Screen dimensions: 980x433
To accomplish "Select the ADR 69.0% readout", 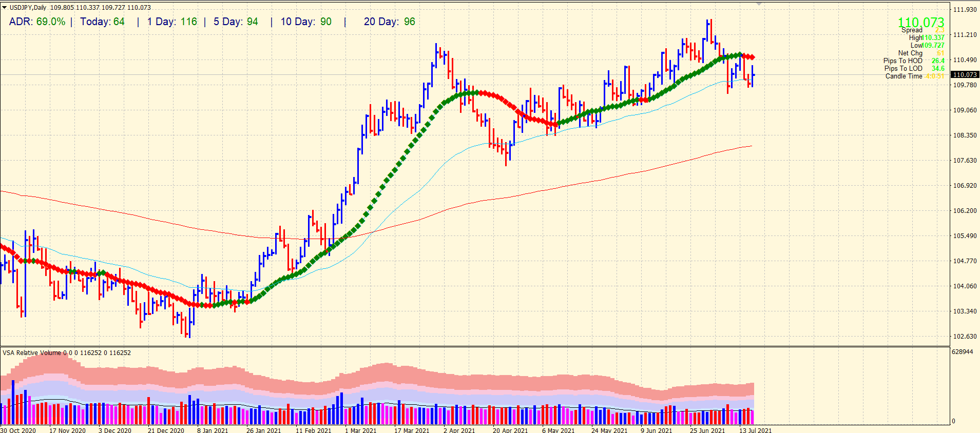I will pos(37,22).
